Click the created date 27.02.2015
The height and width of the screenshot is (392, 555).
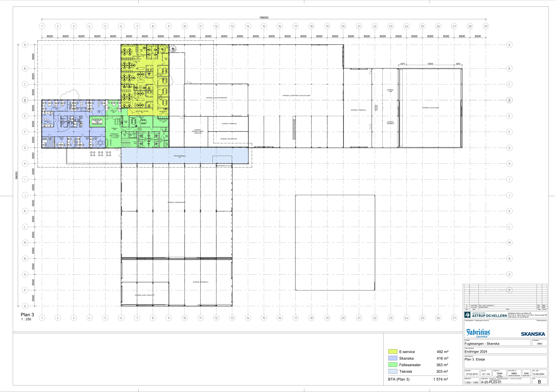coord(472,374)
